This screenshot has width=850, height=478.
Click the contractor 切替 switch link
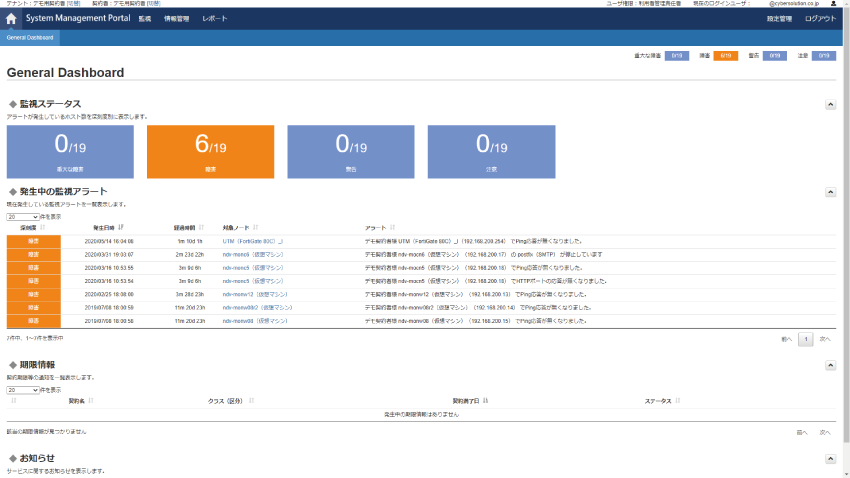153,3
